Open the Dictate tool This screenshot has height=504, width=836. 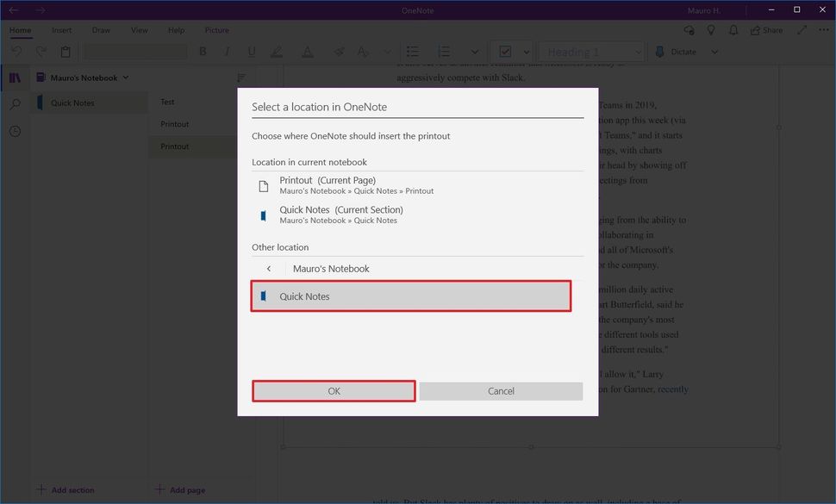(x=677, y=52)
